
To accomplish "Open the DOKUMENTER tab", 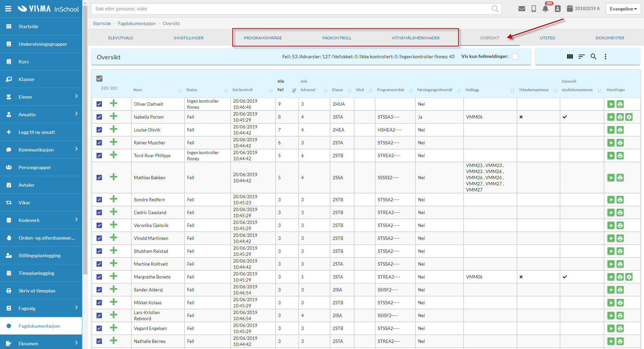I will pos(610,38).
